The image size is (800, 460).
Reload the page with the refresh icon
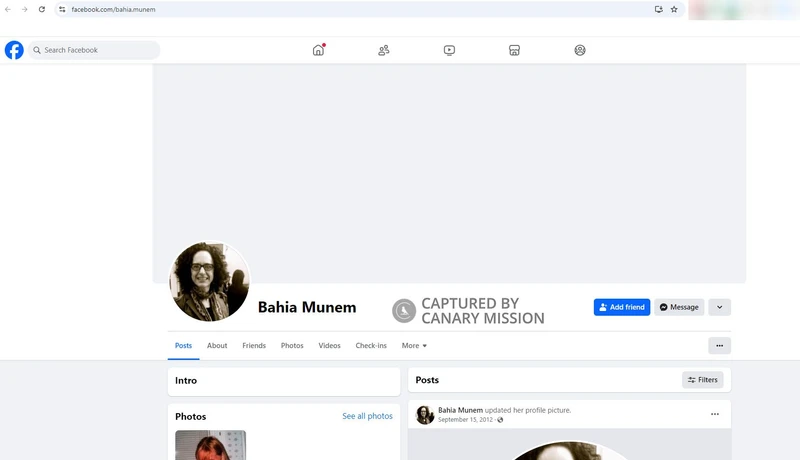(x=42, y=9)
